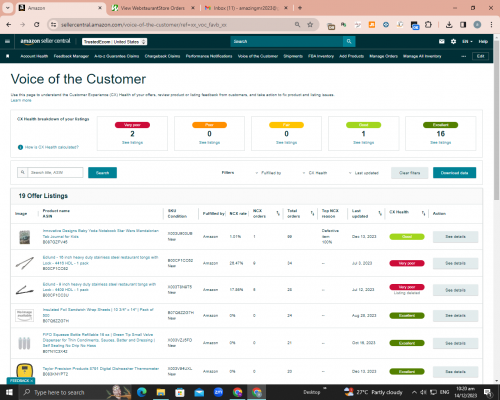The height and width of the screenshot is (400, 500).
Task: See details for Insulated Foil Sandwich Wrap listing
Action: pyautogui.click(x=455, y=316)
